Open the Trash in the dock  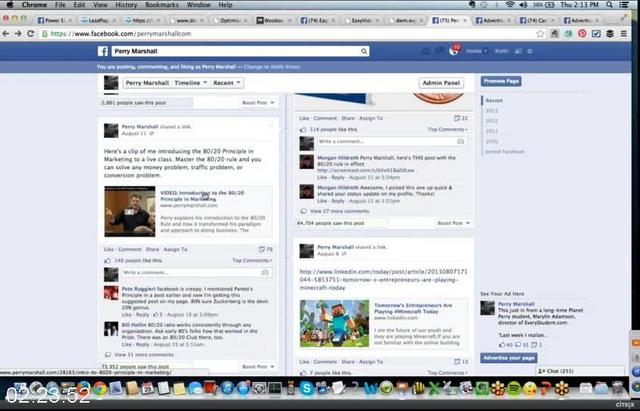click(617, 388)
